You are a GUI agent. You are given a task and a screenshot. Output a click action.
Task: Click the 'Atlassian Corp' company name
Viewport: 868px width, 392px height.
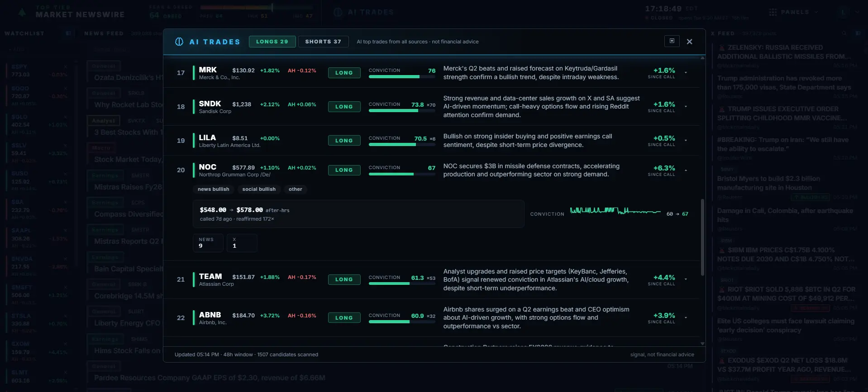click(216, 284)
